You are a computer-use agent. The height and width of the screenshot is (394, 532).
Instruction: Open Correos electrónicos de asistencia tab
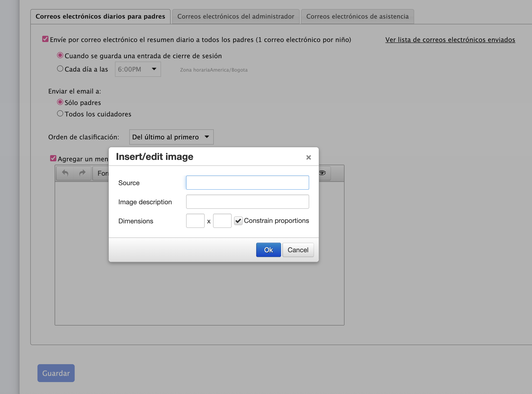pyautogui.click(x=357, y=16)
